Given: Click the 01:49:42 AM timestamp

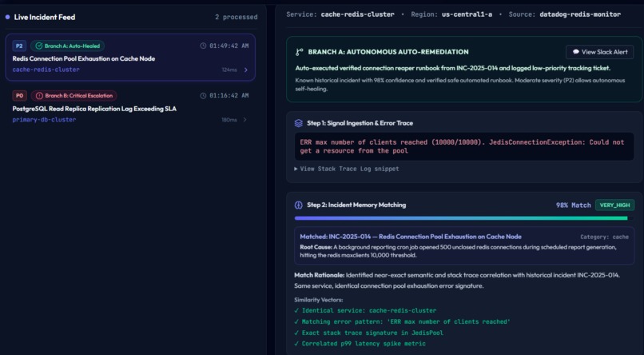Looking at the screenshot, I should click(229, 46).
